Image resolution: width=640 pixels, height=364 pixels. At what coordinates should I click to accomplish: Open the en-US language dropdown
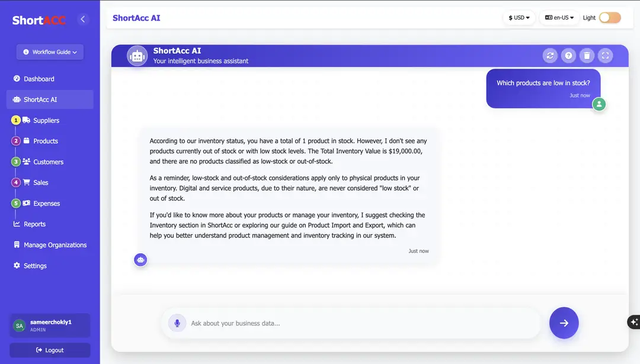[x=559, y=18]
